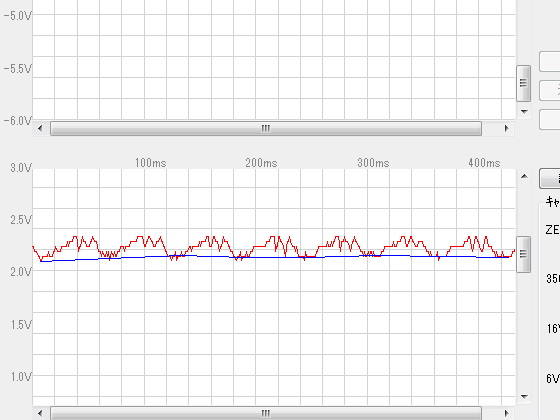
Task: Click down arrow of upper graph's vertical scrollbar
Action: pos(524,112)
